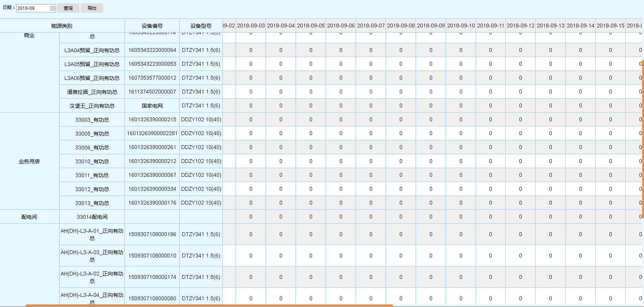Select row 33010_有功总
Image resolution: width=644 pixels, height=307 pixels.
[x=92, y=161]
